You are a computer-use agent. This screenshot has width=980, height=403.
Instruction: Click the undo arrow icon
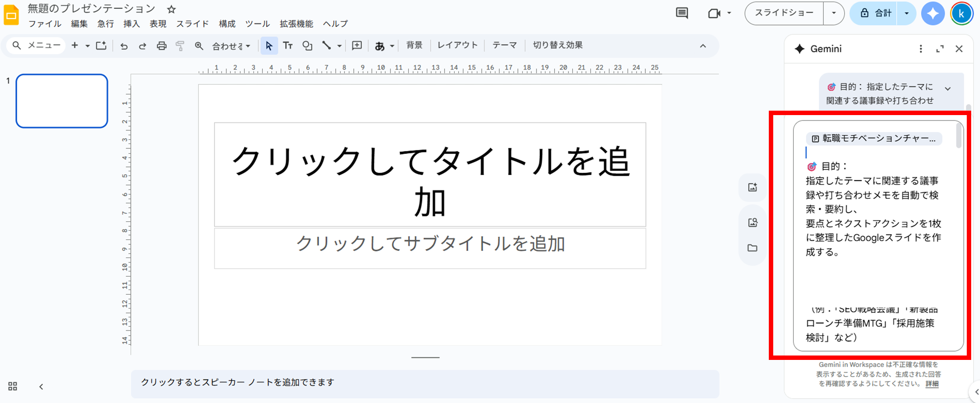tap(124, 46)
